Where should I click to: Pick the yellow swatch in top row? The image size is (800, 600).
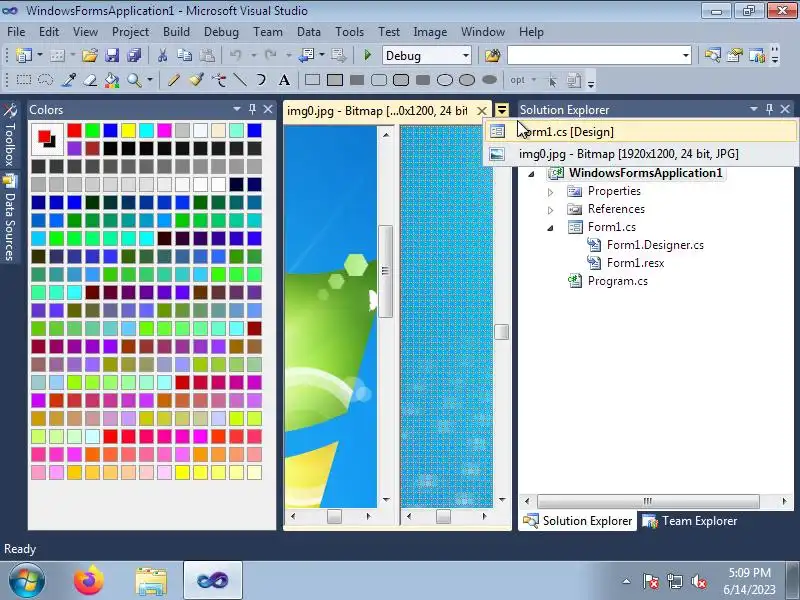tap(129, 131)
